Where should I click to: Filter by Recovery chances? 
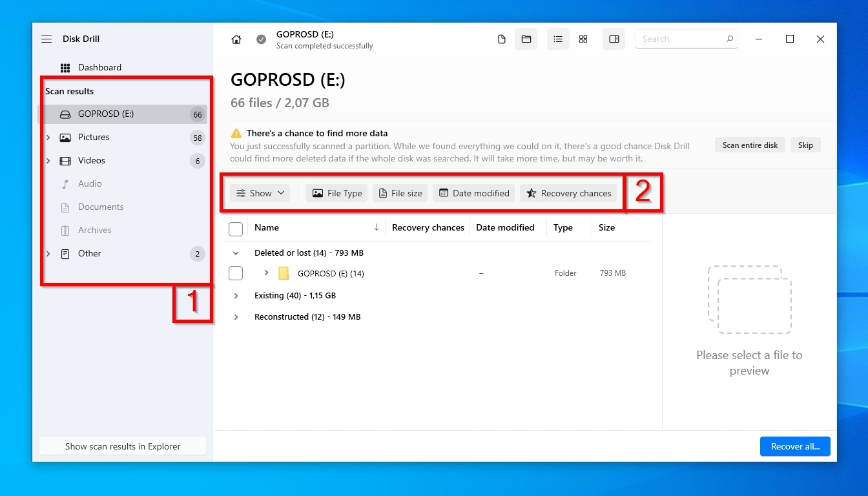(568, 193)
